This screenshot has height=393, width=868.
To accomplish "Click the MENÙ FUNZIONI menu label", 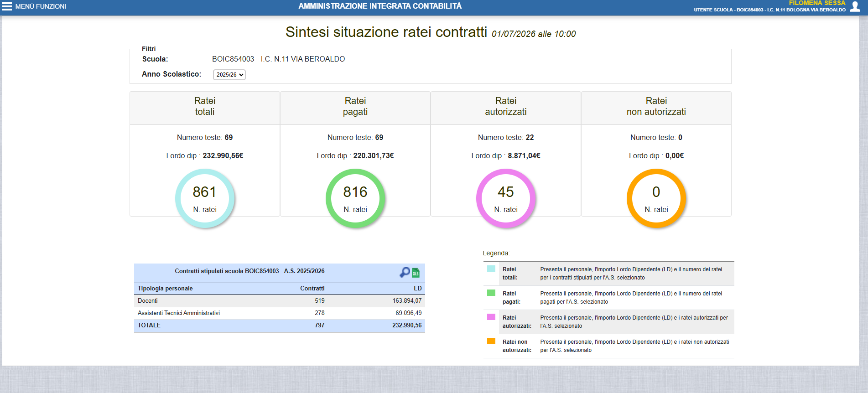I will 41,6.
